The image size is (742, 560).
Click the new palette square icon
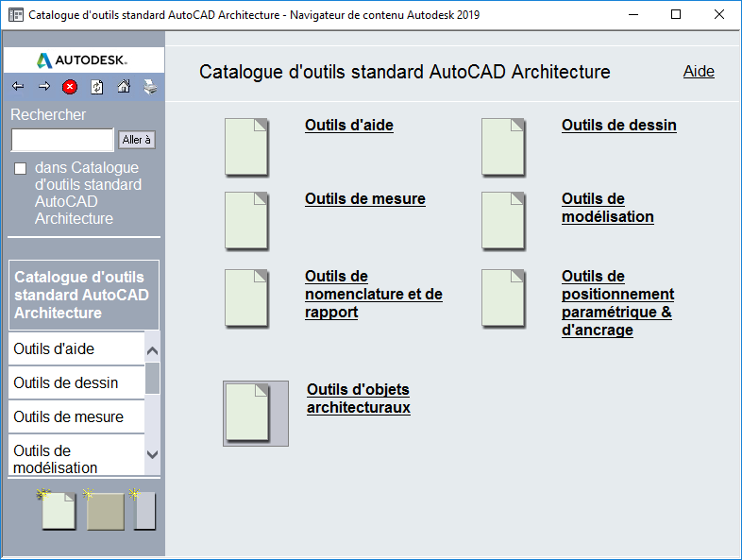point(105,511)
